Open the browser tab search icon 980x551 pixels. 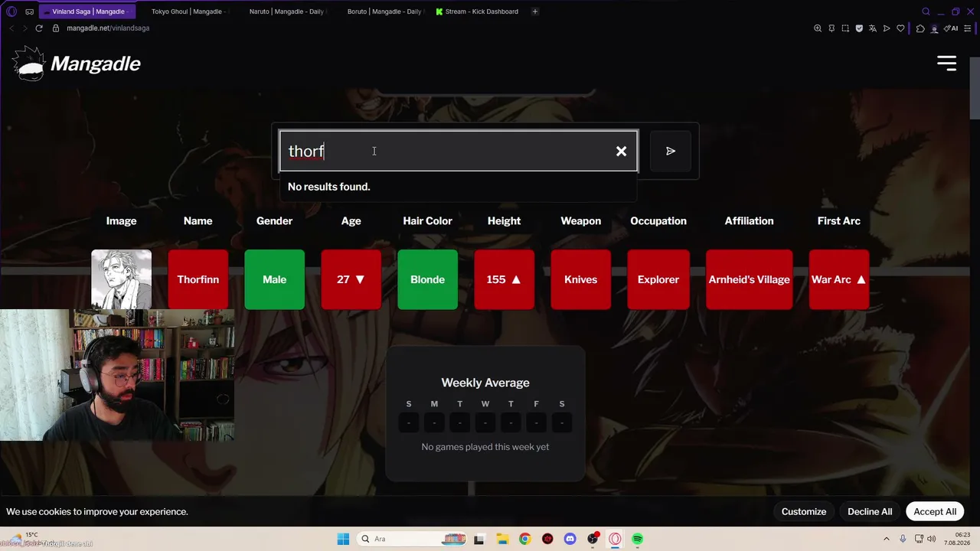[926, 11]
